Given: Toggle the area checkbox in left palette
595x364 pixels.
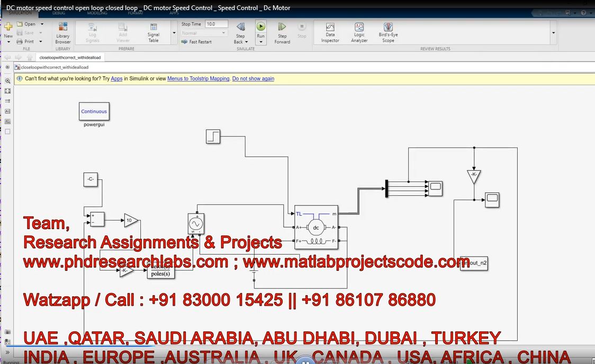Looking at the screenshot, I should 7,131.
